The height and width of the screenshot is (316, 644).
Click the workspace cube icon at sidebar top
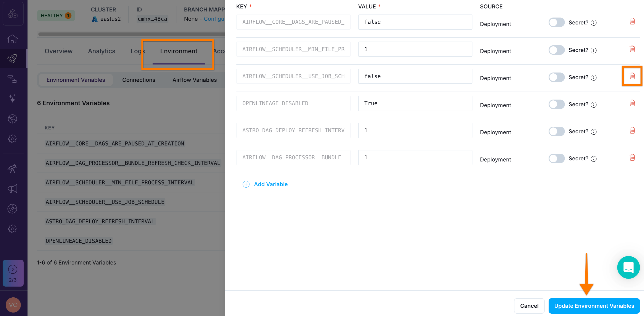pos(13,13)
